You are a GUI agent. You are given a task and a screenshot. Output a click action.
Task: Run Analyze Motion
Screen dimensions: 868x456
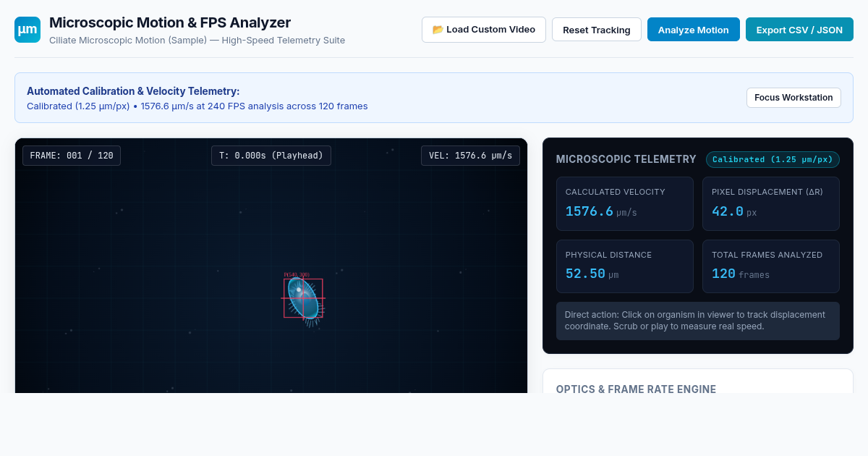694,30
